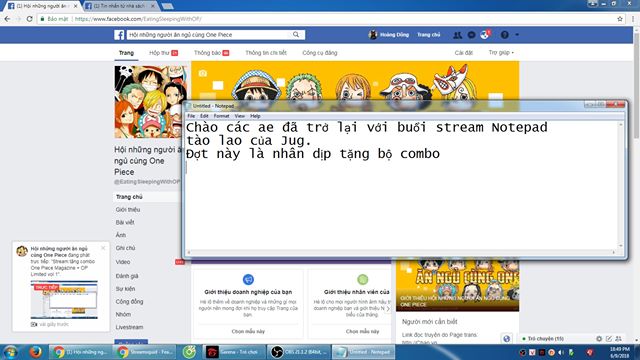Screen dimensions: 640x360
Task: Open Giới thiệu in page sidebar
Action: (128, 209)
